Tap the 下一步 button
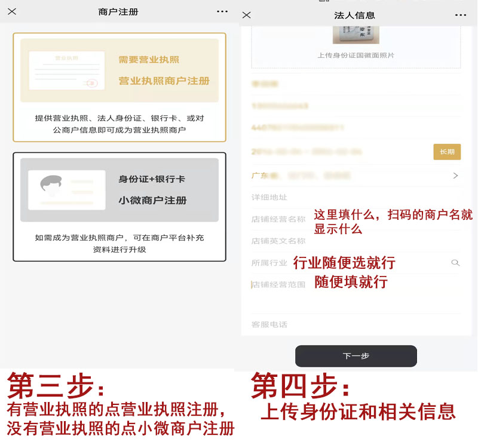Viewport: 478px width, 448px height. coord(356,356)
